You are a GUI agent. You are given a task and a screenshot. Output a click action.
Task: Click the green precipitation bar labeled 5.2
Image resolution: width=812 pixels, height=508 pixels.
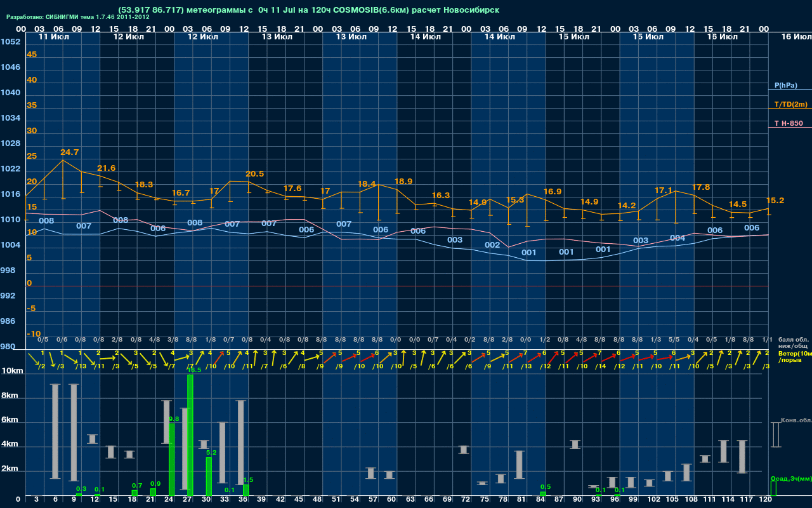[209, 476]
